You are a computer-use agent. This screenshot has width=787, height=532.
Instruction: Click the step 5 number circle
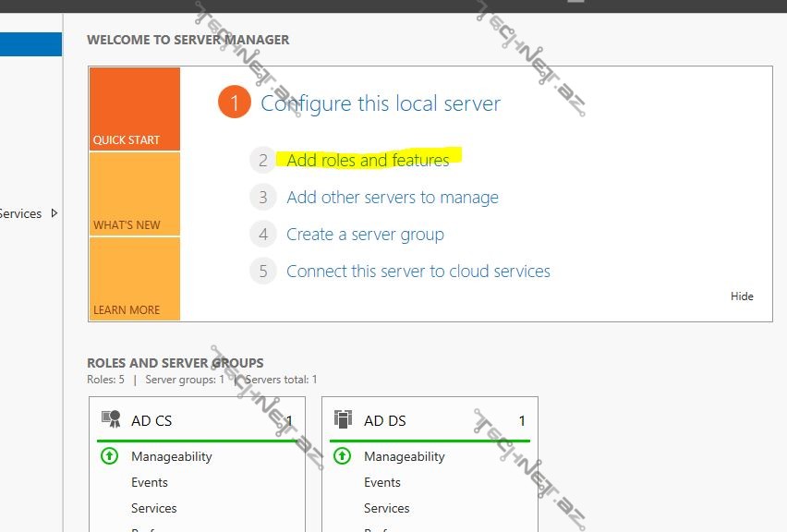pos(263,272)
